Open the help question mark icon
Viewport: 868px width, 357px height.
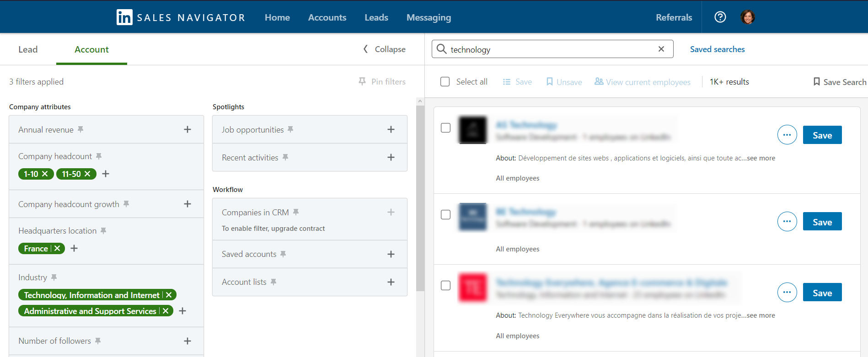pos(720,17)
